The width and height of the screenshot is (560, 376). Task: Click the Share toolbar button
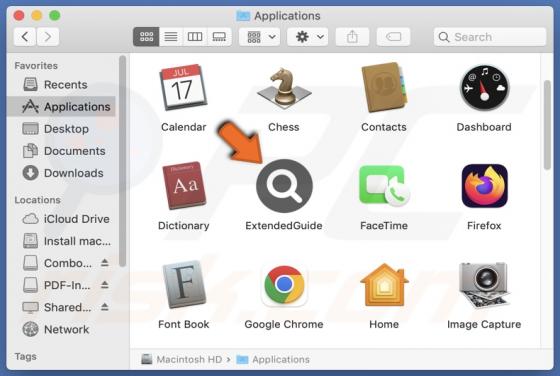coord(352,36)
